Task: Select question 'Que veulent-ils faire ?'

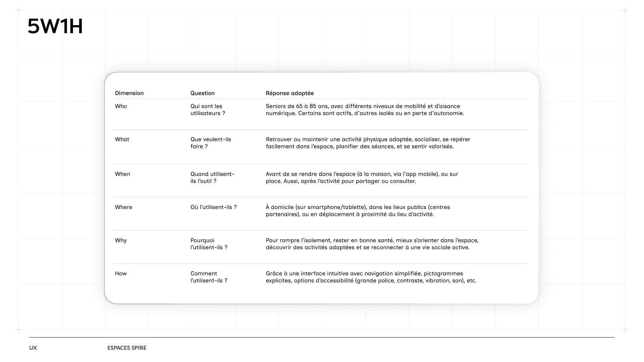Action: click(211, 143)
